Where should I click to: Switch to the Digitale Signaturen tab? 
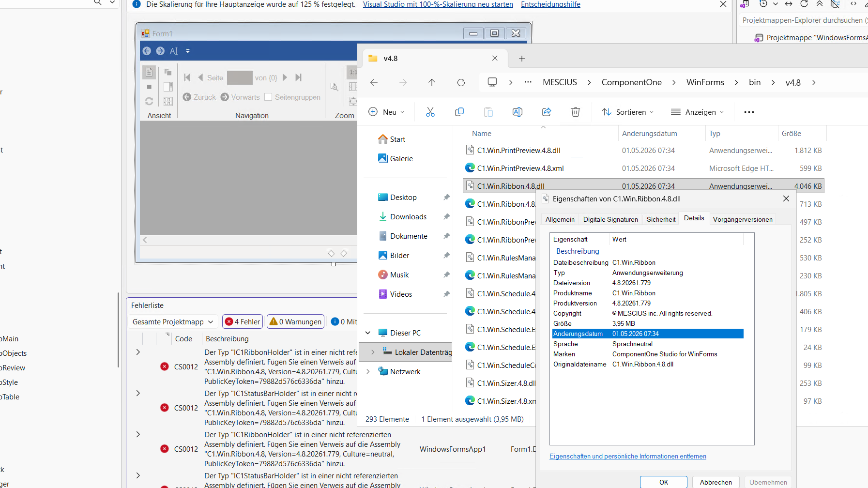[x=610, y=219]
